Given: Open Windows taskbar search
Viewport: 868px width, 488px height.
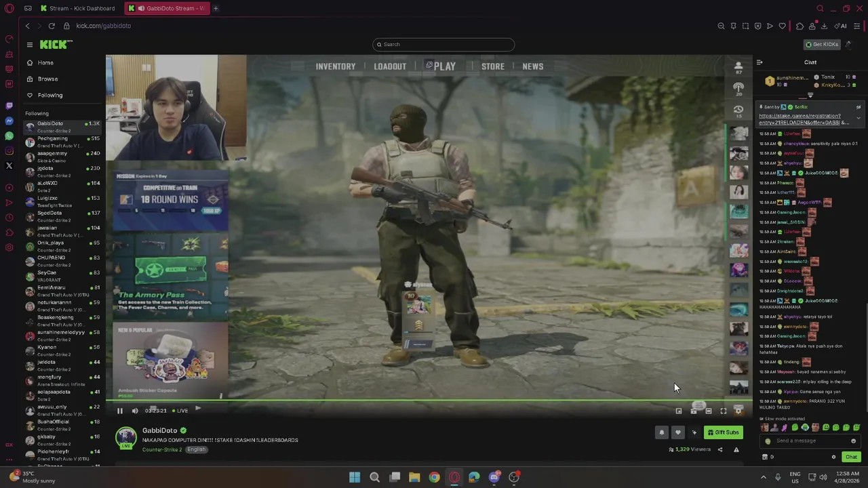Looking at the screenshot, I should [x=374, y=477].
